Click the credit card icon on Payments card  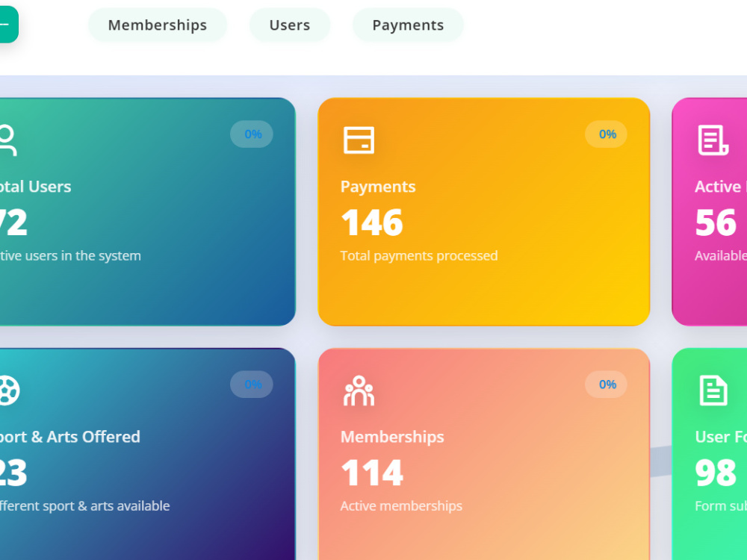click(359, 140)
